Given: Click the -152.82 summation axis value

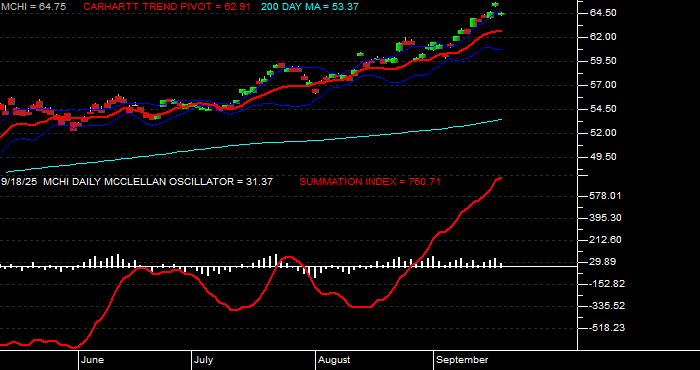Looking at the screenshot, I should point(606,284).
